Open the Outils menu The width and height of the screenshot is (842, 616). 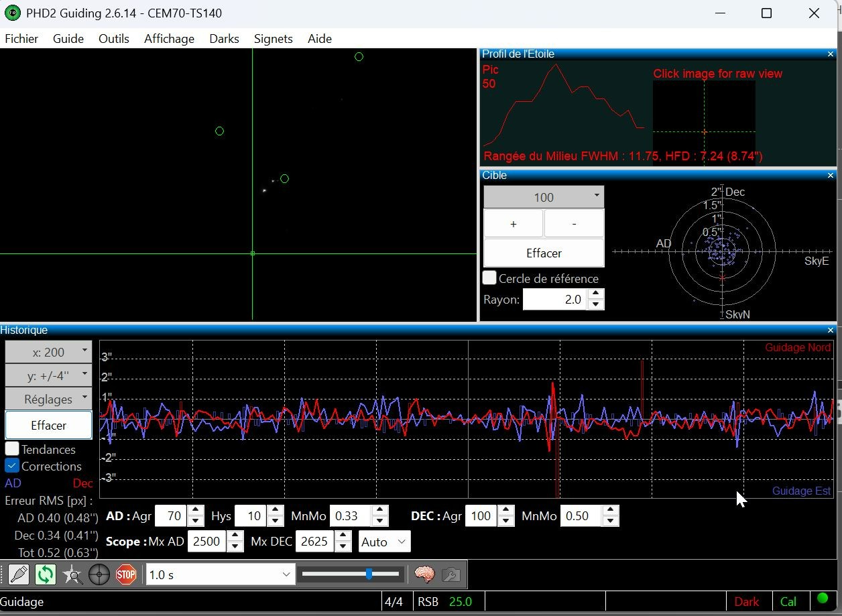[x=114, y=38]
